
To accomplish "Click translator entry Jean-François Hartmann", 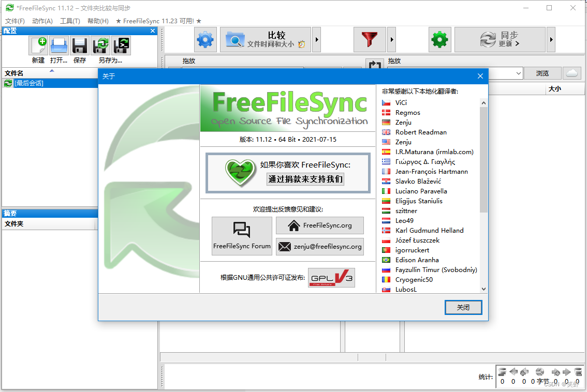I will [x=431, y=171].
